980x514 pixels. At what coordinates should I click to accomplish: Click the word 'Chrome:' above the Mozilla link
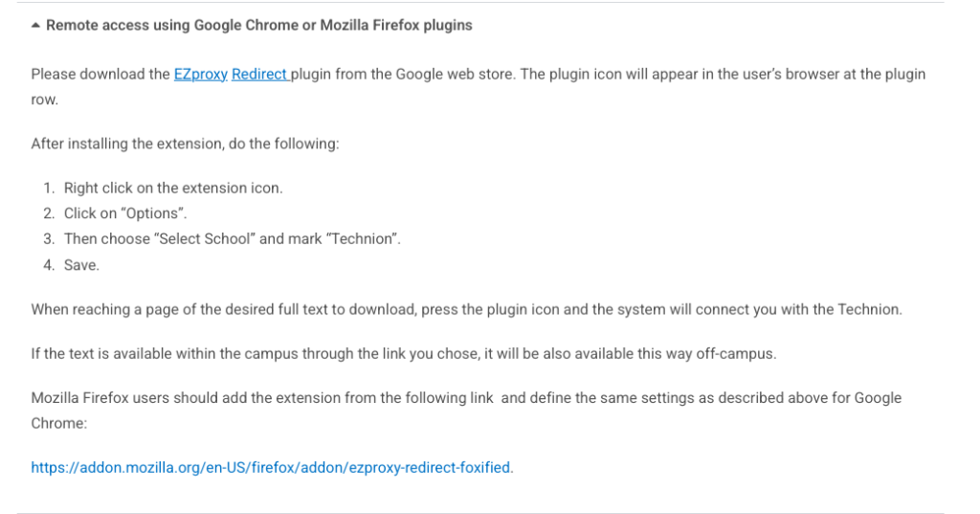[59, 423]
